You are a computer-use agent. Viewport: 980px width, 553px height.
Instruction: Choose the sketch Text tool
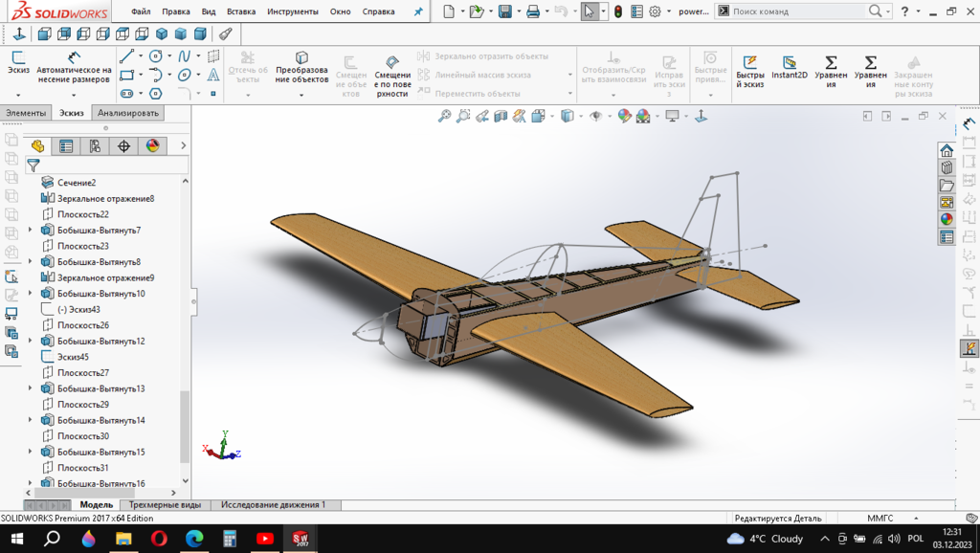212,75
